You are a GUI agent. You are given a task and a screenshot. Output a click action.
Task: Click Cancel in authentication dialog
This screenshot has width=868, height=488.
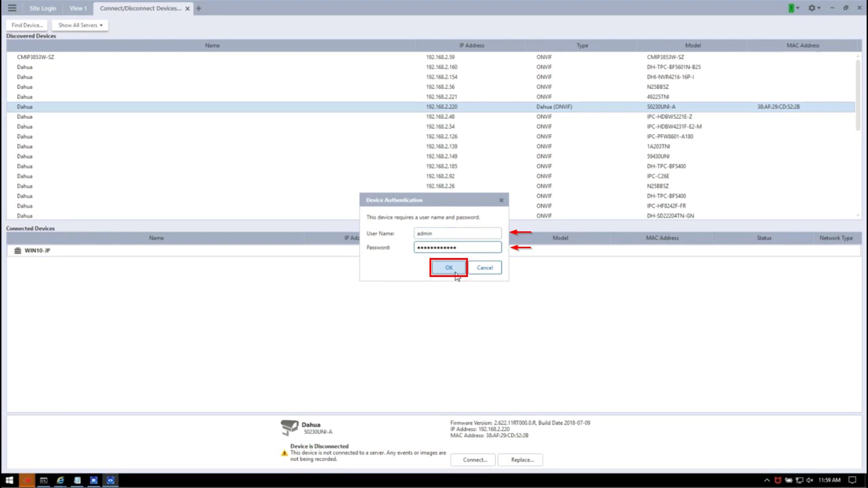click(485, 268)
